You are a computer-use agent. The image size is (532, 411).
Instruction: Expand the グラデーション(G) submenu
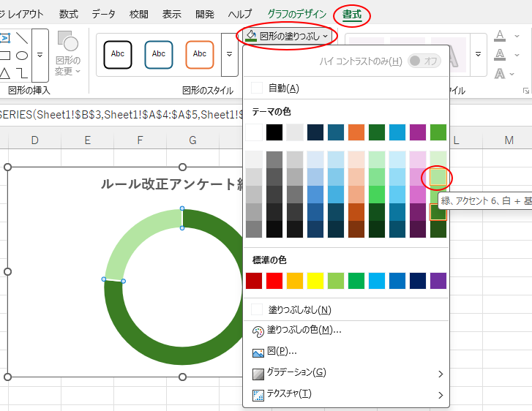[x=346, y=373]
